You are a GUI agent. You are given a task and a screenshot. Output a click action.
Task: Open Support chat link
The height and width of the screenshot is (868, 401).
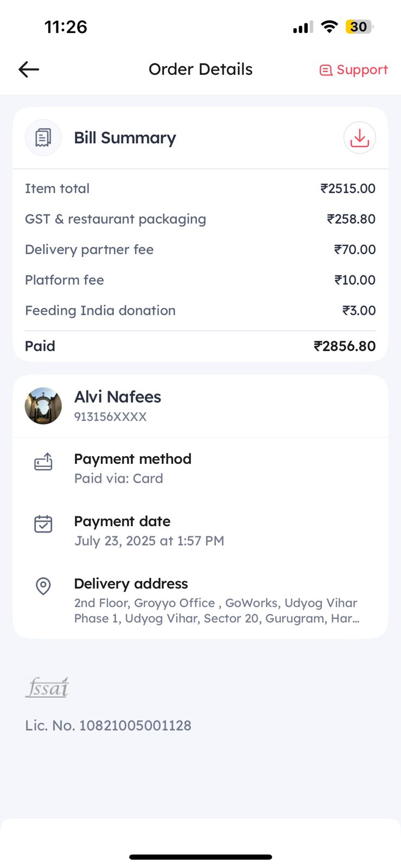pyautogui.click(x=354, y=70)
